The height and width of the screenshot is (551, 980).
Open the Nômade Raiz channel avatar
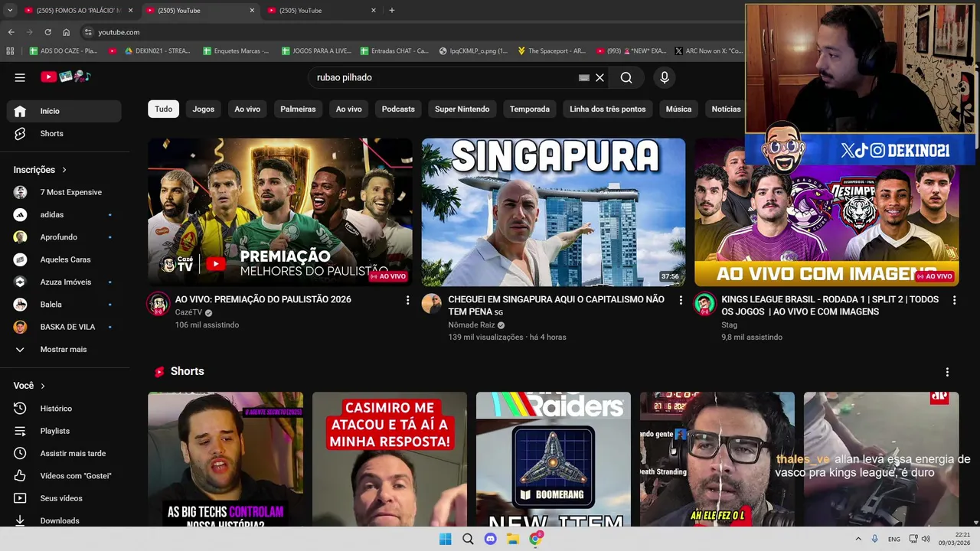[x=432, y=304]
